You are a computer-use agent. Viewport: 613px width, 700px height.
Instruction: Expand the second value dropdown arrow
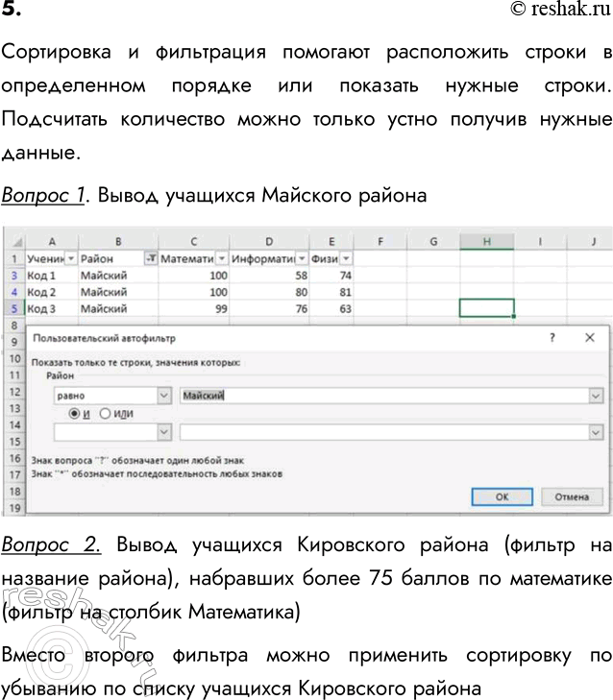[595, 432]
